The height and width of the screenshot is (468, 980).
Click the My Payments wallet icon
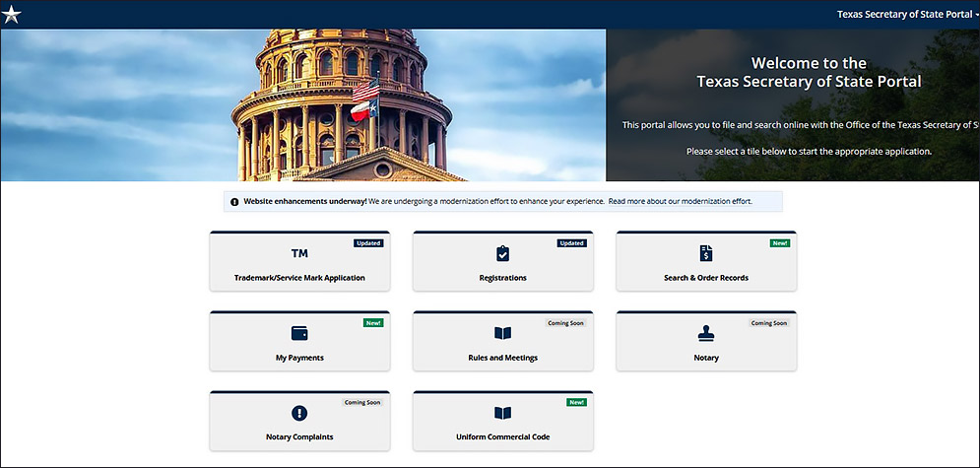299,333
